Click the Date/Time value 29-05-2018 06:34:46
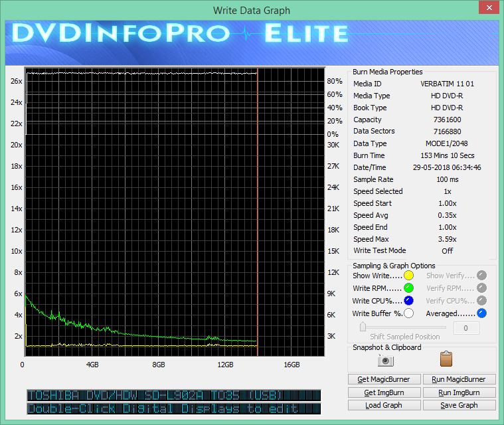504x425 pixels. pos(447,167)
